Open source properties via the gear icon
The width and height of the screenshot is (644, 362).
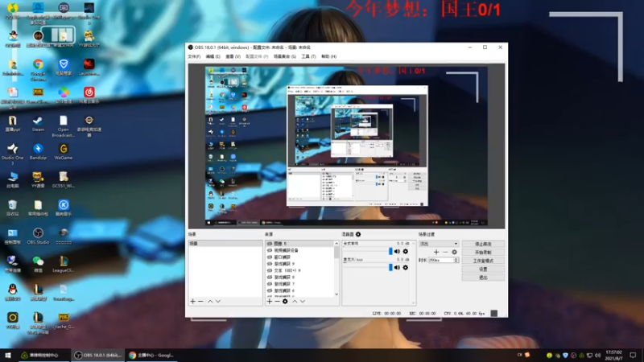coord(285,301)
